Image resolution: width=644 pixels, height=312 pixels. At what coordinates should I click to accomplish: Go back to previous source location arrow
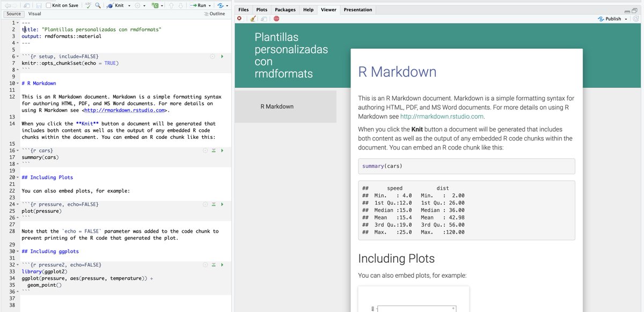8,5
